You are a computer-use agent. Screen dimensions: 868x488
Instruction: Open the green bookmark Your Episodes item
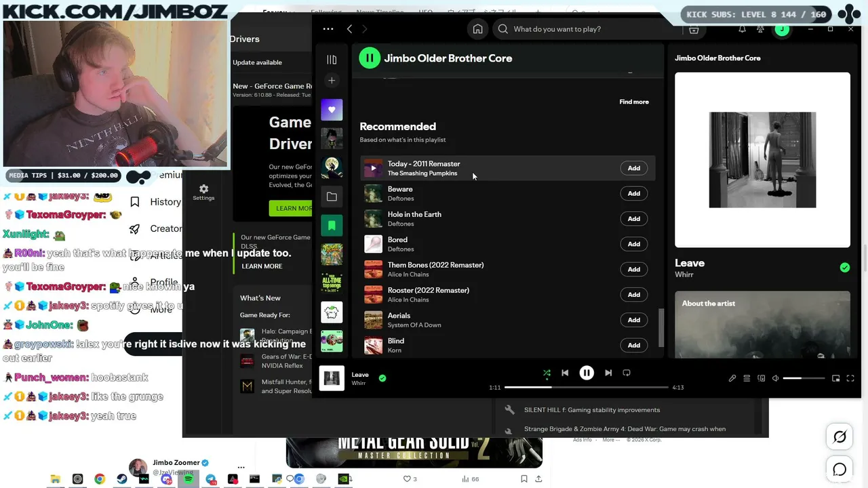click(x=332, y=225)
